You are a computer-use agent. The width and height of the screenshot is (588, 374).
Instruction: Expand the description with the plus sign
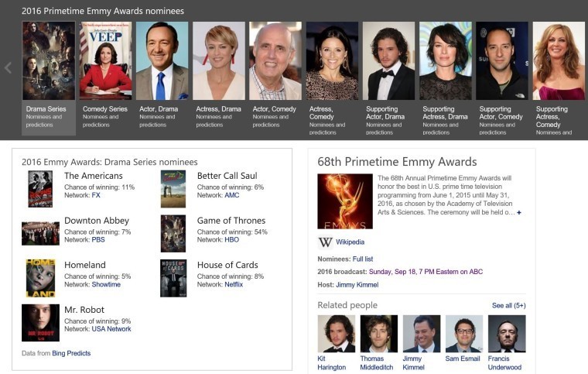coord(519,212)
